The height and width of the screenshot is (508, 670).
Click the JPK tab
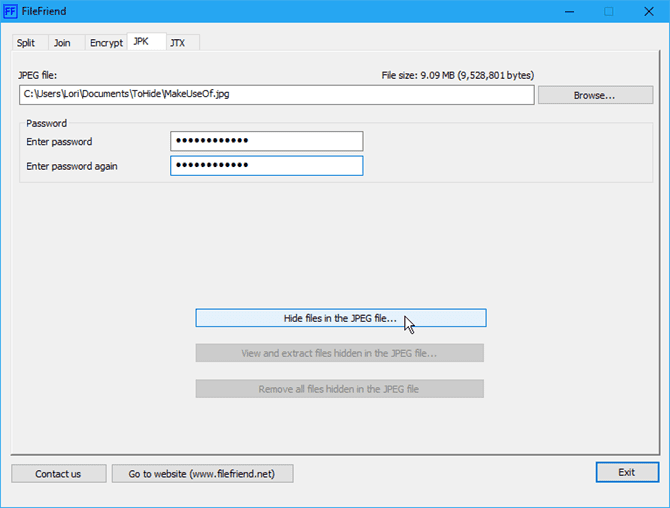click(x=145, y=42)
